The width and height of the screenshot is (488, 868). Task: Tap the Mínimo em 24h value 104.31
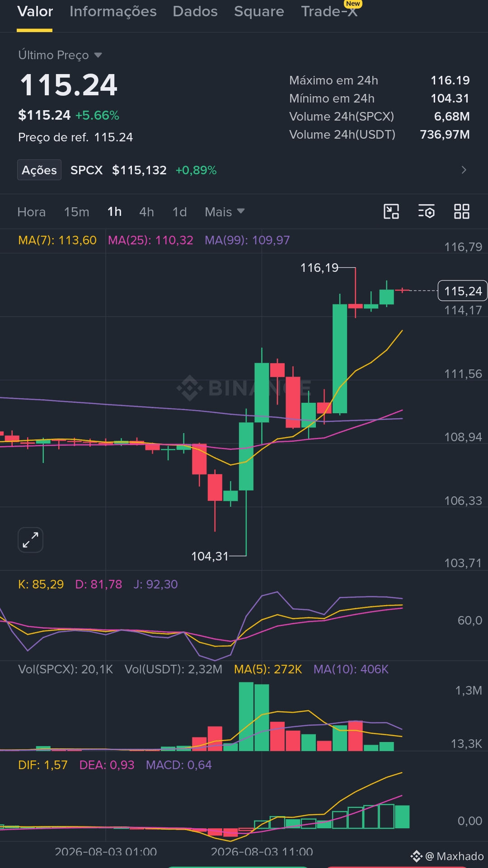point(450,98)
